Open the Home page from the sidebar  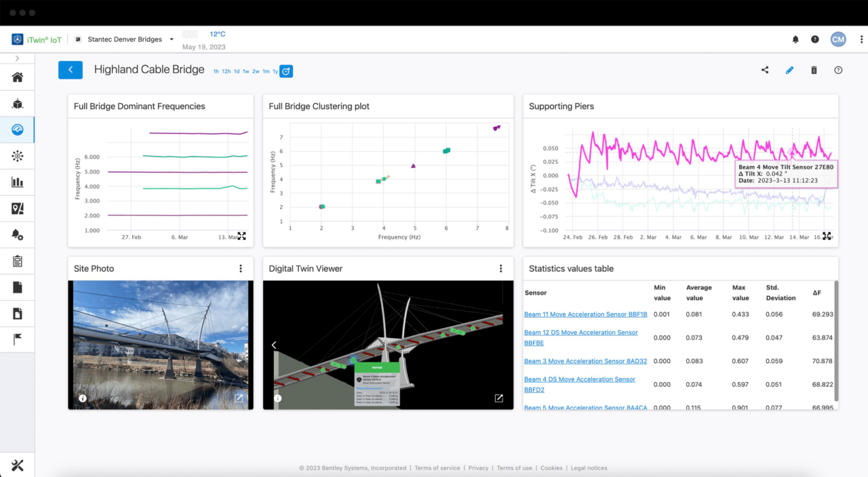click(x=17, y=77)
